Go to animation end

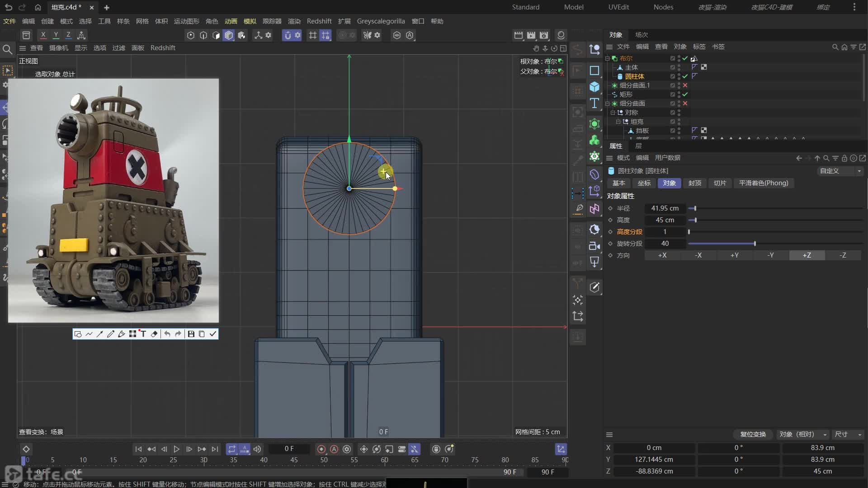click(215, 449)
